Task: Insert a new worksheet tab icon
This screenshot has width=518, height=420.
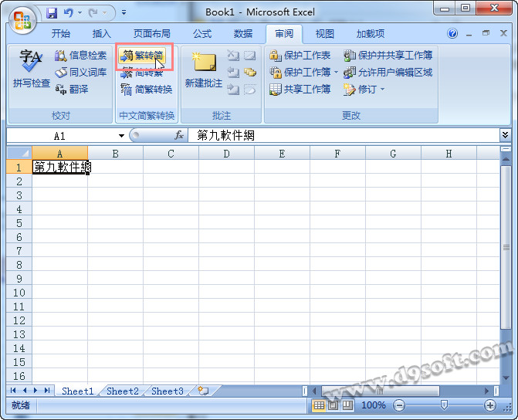Action: 203,391
